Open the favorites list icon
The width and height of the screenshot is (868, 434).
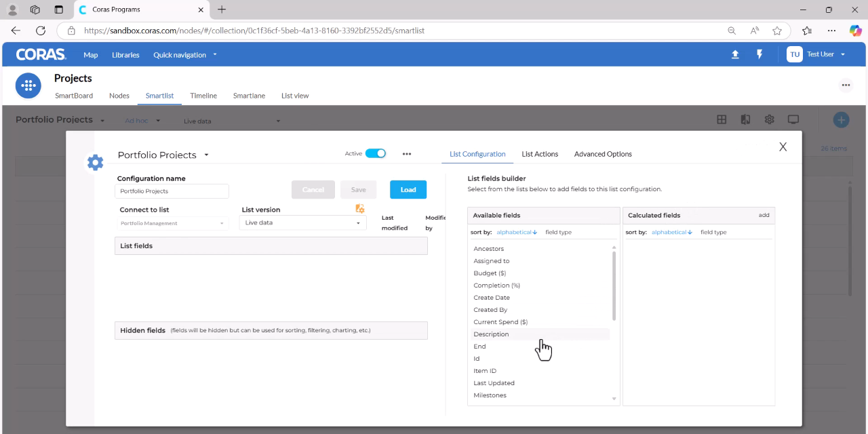[807, 31]
